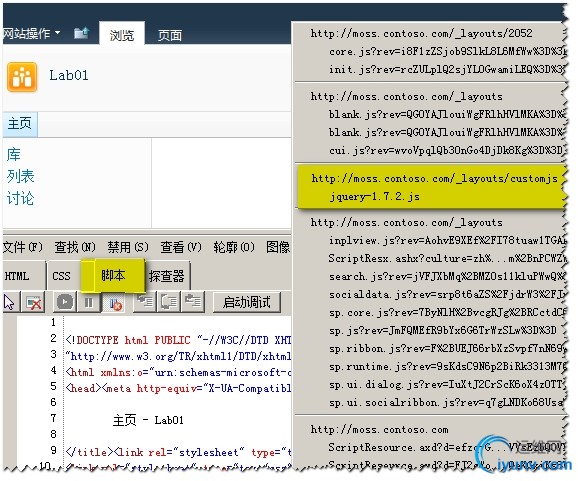This screenshot has height=481, width=578.
Task: Click source line 5 head meta tag
Action: [x=178, y=388]
